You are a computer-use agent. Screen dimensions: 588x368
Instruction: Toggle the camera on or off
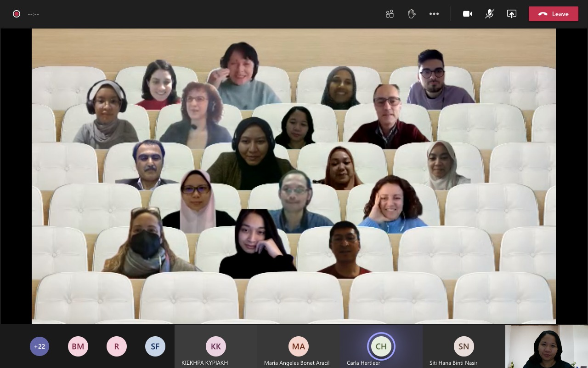click(468, 14)
